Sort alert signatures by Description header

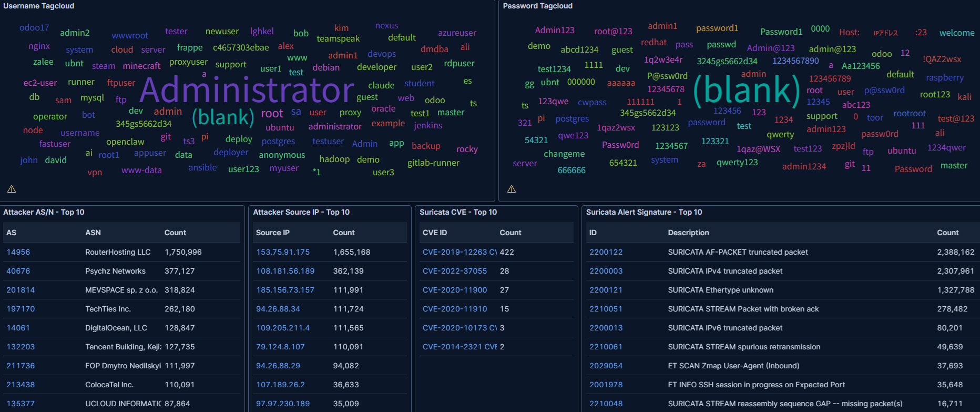(688, 233)
